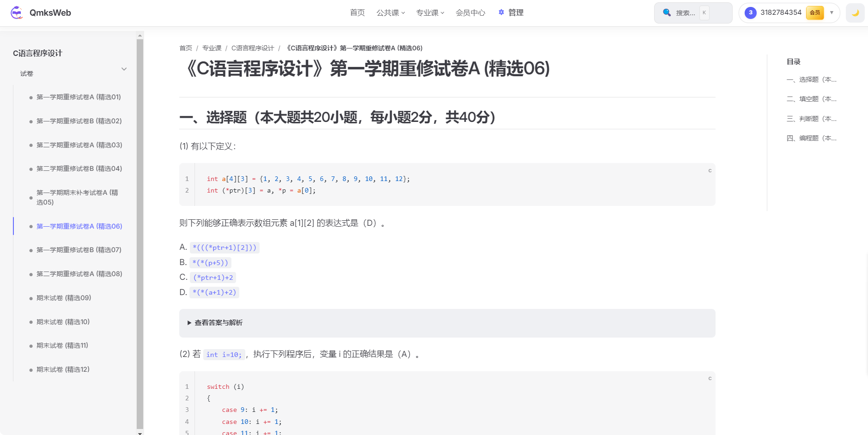Click the QmksWeb logo icon
The width and height of the screenshot is (868, 435).
(17, 12)
